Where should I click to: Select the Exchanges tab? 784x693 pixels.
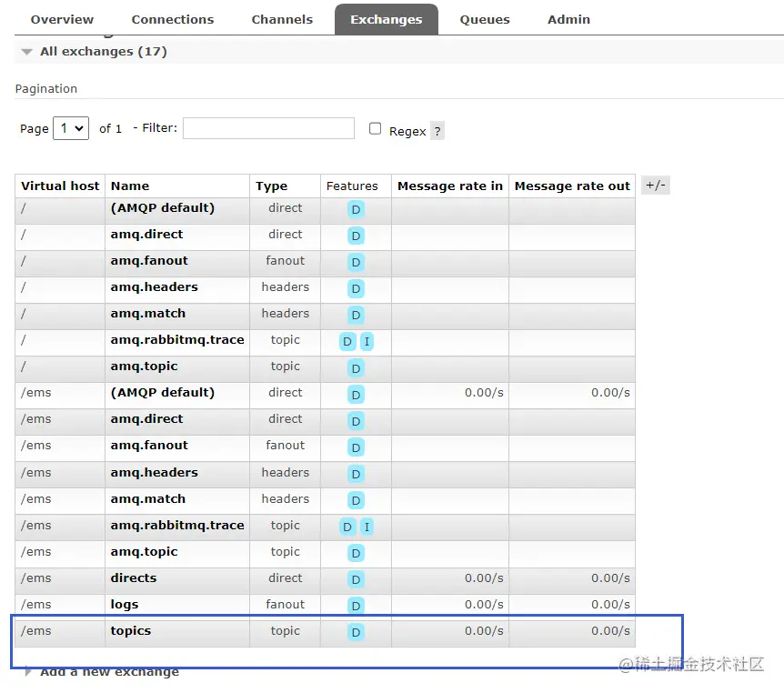click(386, 19)
